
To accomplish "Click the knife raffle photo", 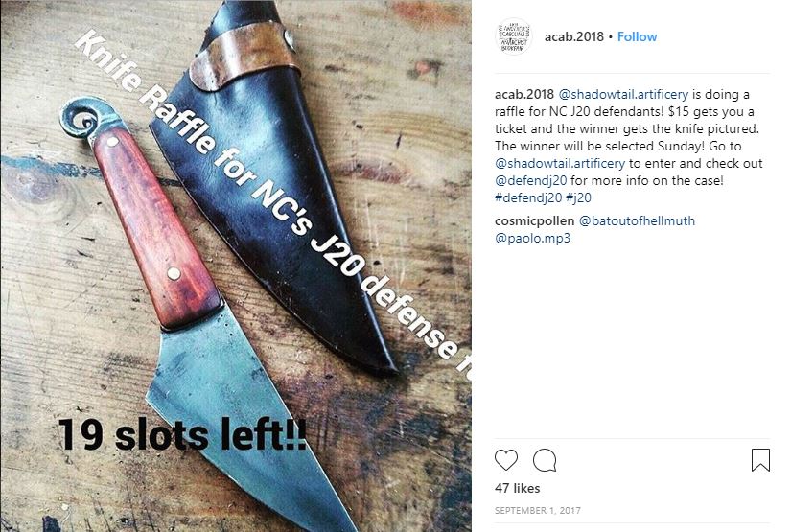I will [236, 266].
